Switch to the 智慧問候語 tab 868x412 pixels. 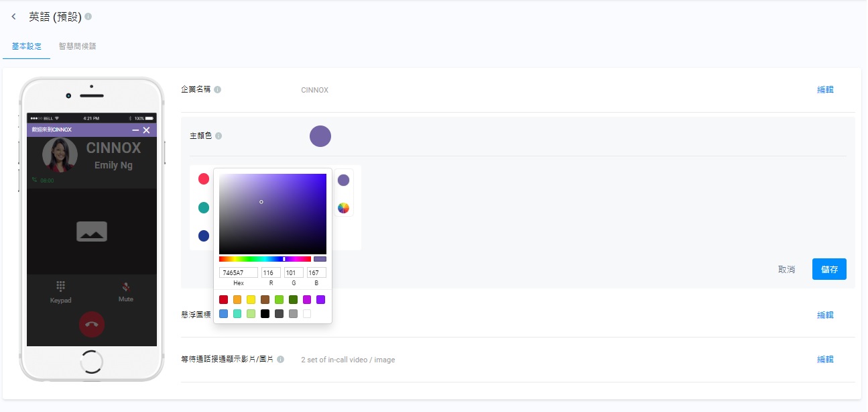tap(77, 46)
